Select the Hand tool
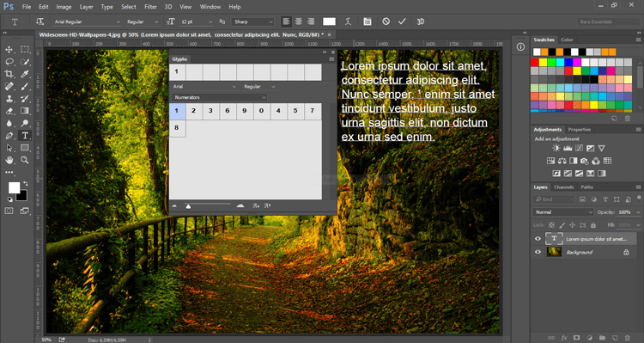 pos(9,161)
